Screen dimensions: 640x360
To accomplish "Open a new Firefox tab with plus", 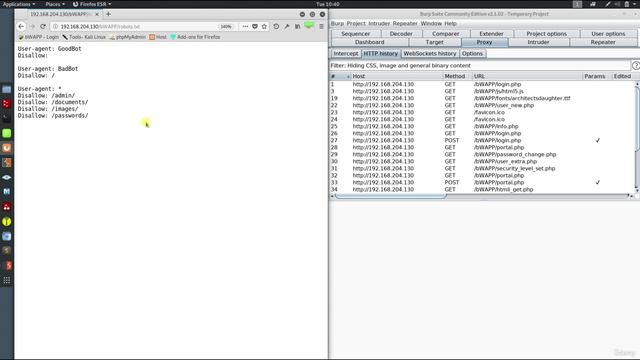I will coord(108,14).
